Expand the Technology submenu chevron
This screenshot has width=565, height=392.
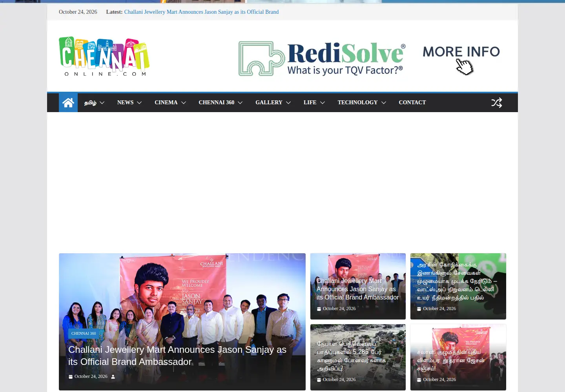(384, 103)
